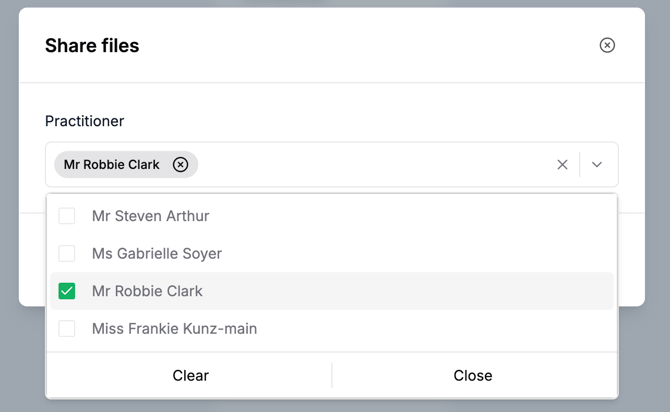Collapse the Practitioner dropdown using the chevron
This screenshot has width=670, height=412.
(x=597, y=165)
